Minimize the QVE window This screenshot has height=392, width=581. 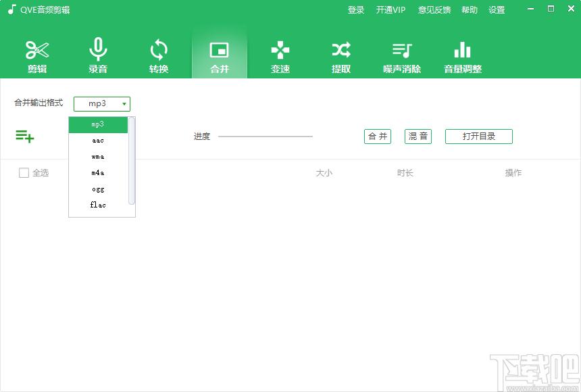[x=530, y=9]
